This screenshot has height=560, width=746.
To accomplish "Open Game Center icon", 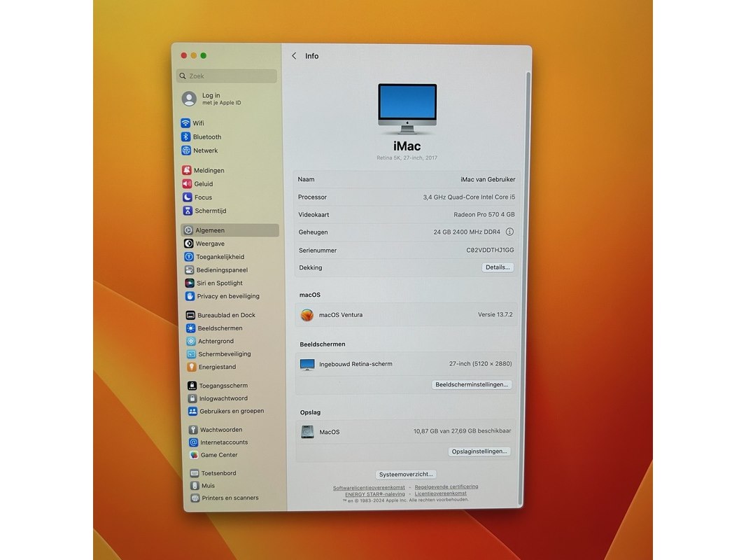I will click(x=194, y=455).
